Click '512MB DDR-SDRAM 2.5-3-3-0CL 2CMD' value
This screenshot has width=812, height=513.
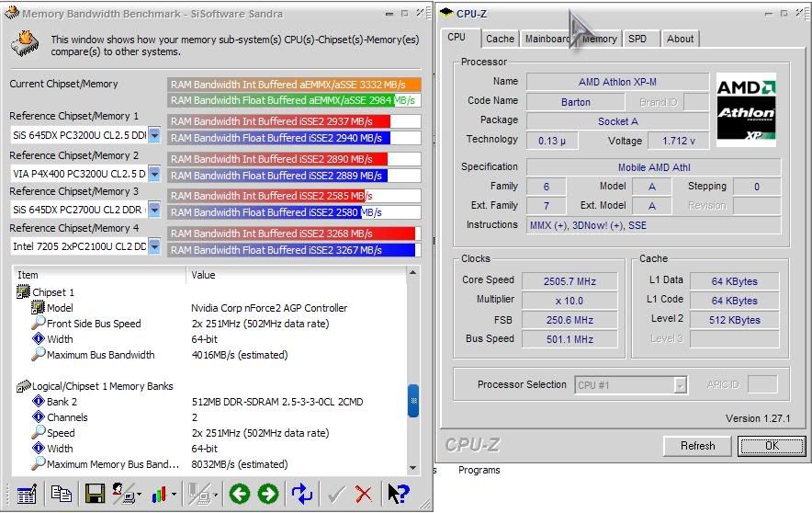tap(277, 402)
